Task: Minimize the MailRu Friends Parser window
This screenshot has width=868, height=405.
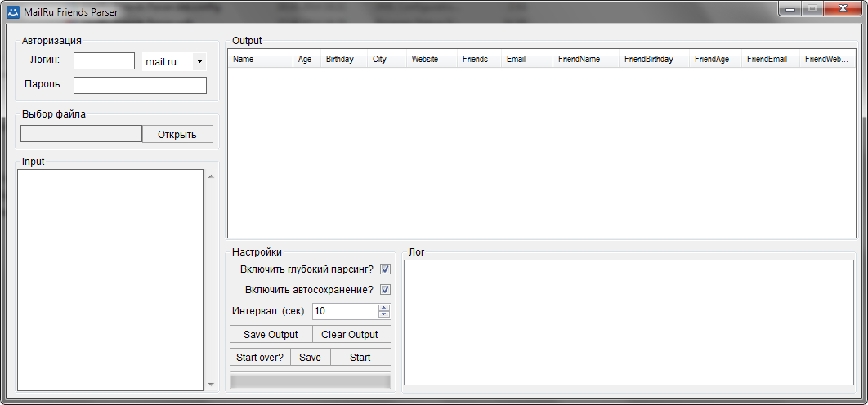Action: click(791, 8)
